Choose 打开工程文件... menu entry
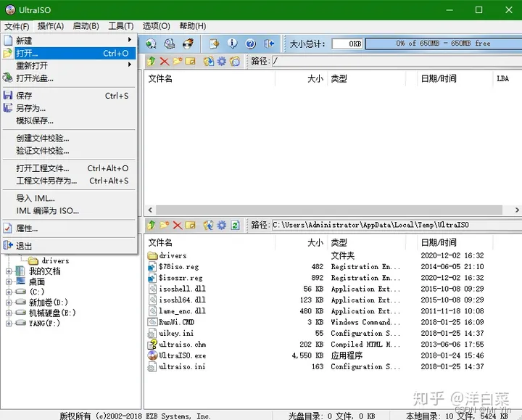The image size is (522, 420). [69, 168]
